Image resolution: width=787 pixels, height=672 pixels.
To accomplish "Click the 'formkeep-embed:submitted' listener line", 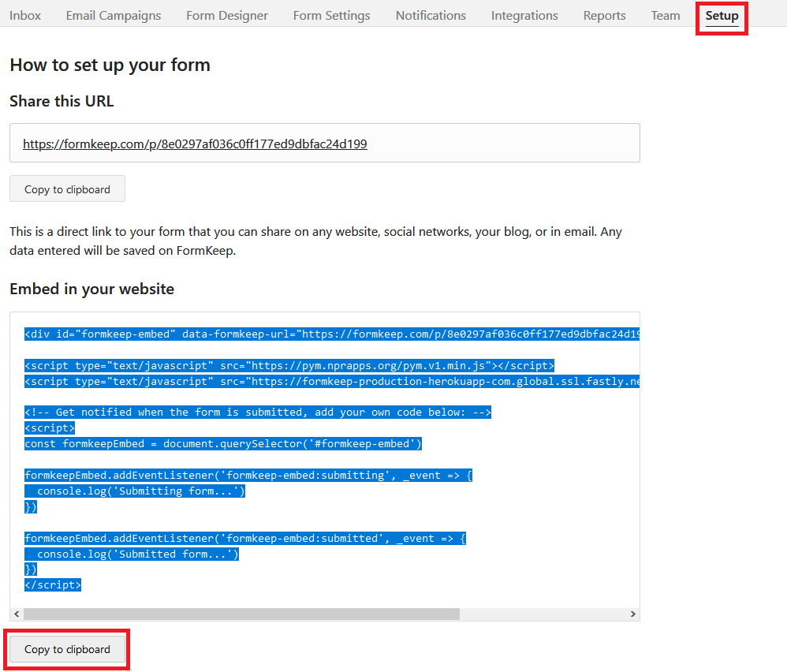I will click(245, 539).
